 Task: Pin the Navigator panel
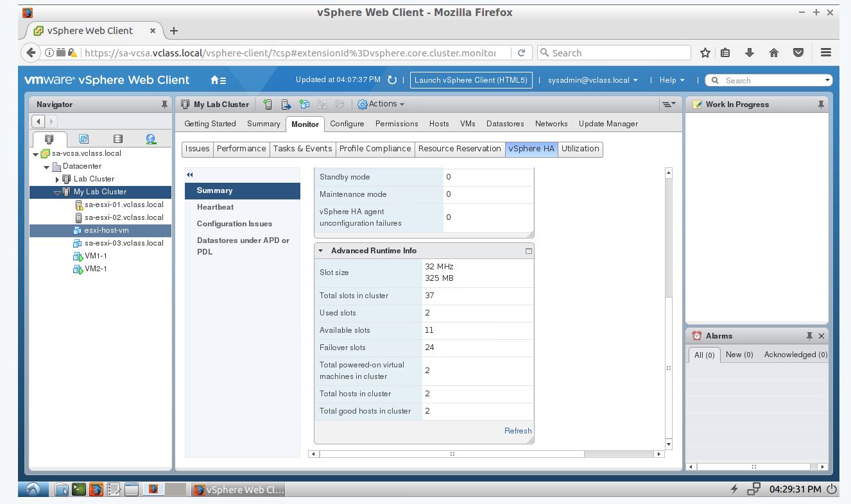165,105
